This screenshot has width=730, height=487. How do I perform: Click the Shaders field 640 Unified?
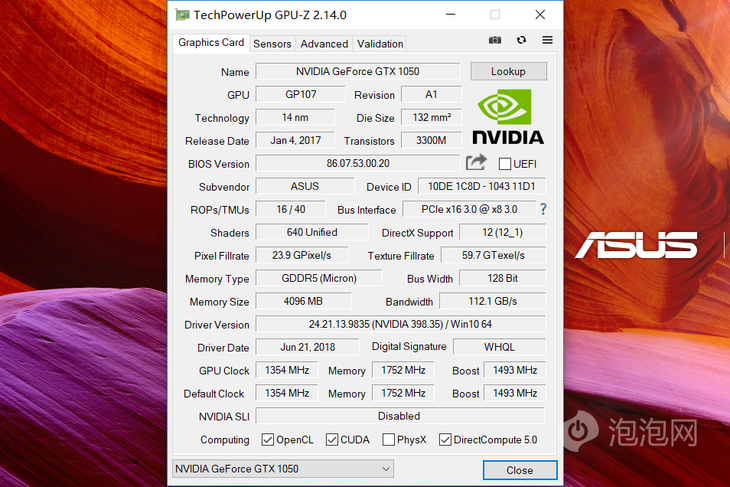pyautogui.click(x=312, y=232)
